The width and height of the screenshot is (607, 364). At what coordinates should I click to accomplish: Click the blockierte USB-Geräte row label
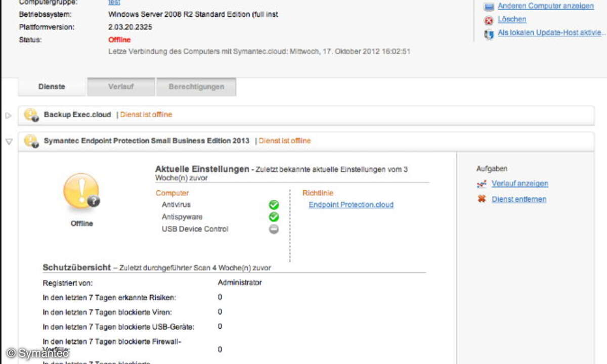(119, 327)
